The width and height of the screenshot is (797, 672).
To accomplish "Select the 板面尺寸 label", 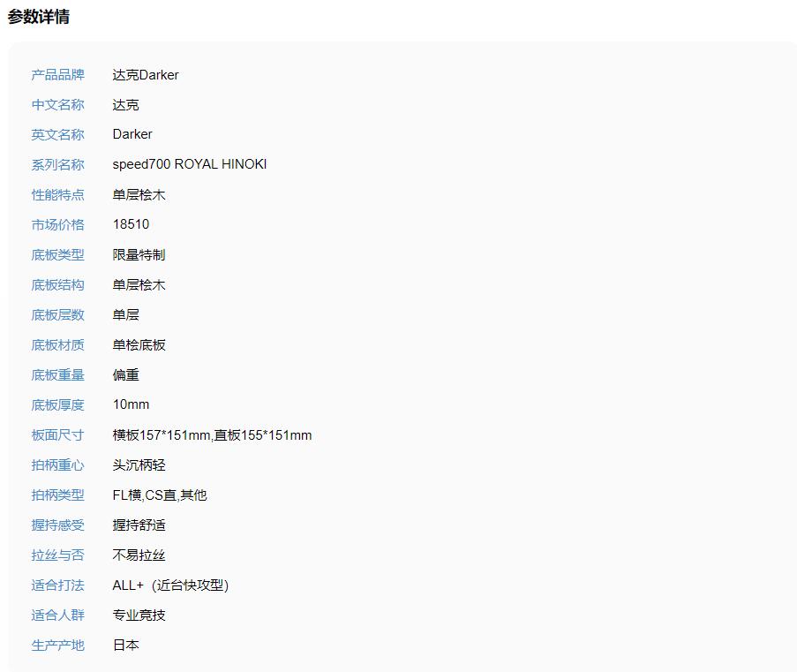I will click(x=58, y=435).
